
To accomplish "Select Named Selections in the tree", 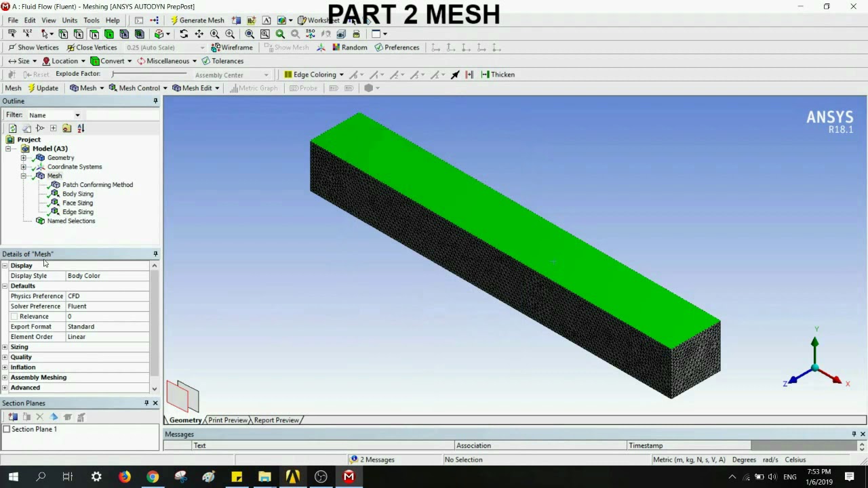I will click(71, 221).
